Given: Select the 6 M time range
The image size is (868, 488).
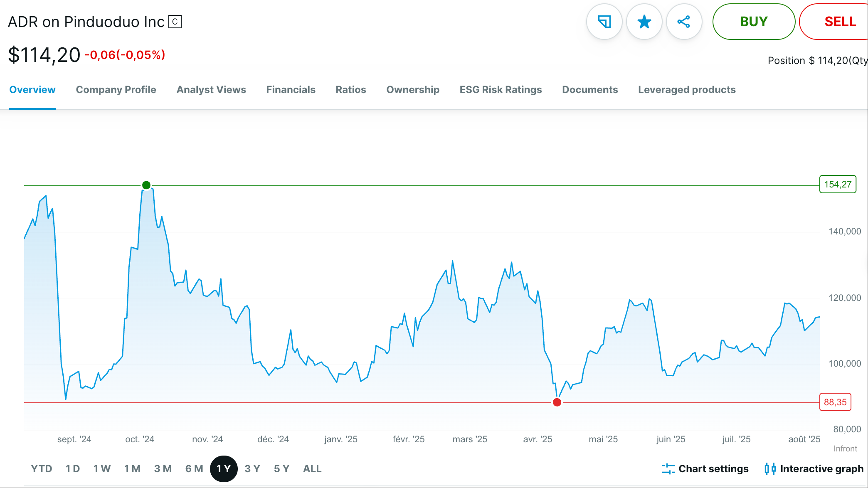Looking at the screenshot, I should click(194, 469).
